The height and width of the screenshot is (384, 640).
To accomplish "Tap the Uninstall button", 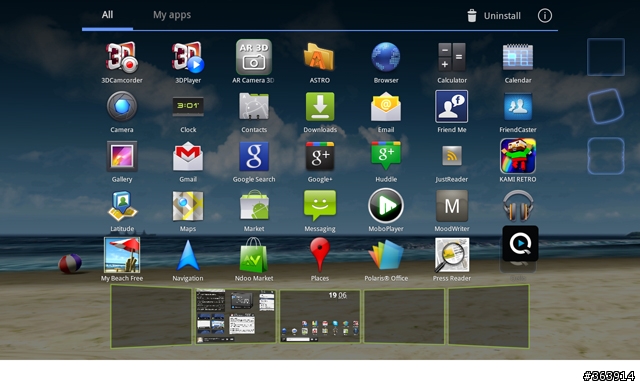I will 494,16.
